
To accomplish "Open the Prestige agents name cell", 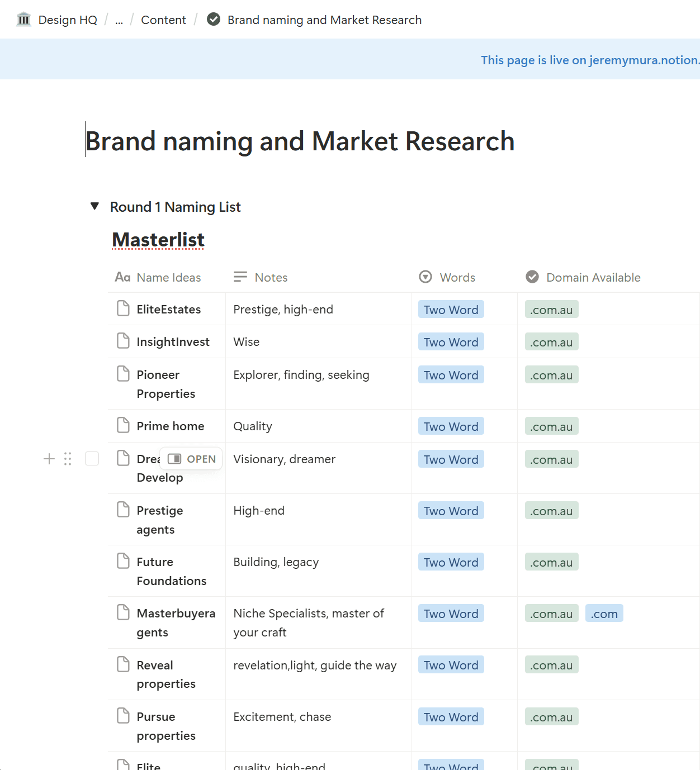I will (167, 520).
